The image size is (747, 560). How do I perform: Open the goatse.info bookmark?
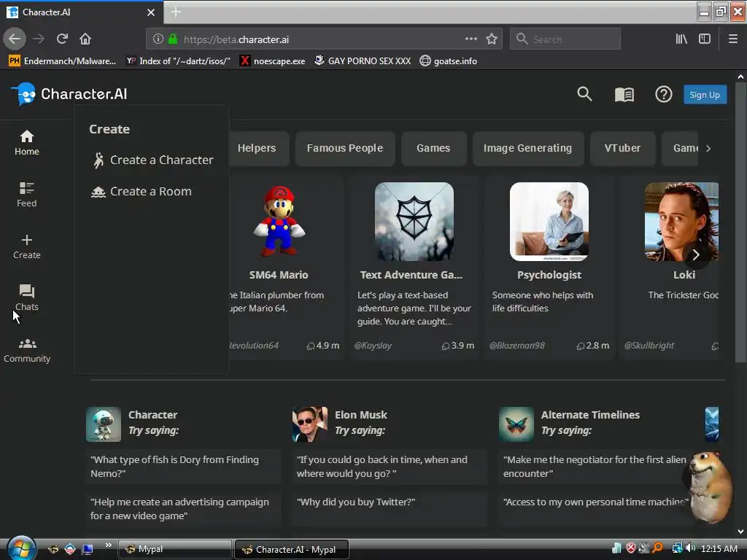(x=449, y=61)
